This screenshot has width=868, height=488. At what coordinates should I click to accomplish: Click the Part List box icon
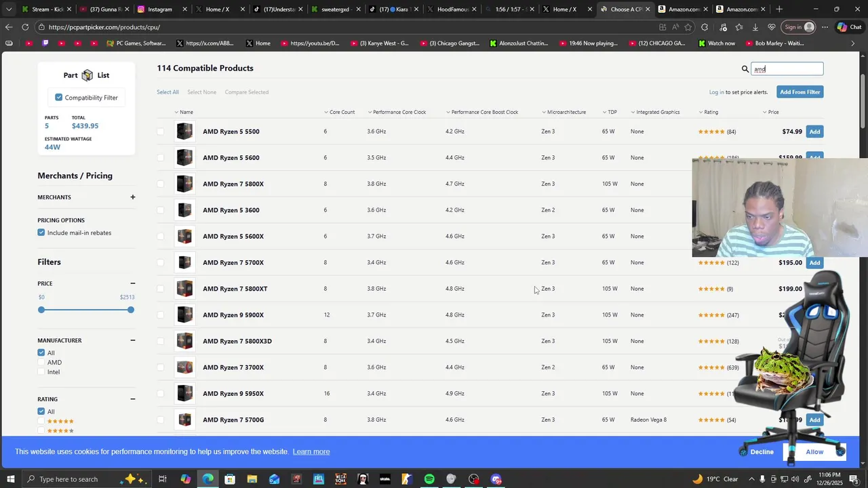click(x=87, y=75)
